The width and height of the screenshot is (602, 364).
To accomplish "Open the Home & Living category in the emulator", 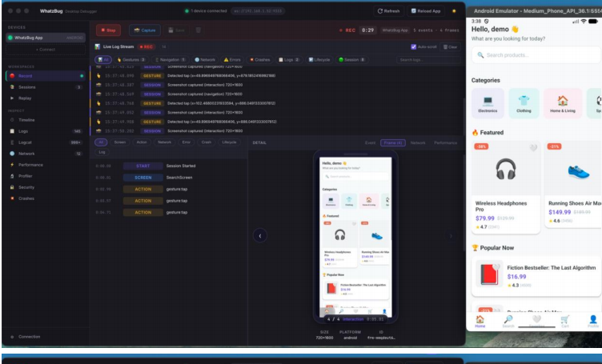I will click(x=563, y=103).
